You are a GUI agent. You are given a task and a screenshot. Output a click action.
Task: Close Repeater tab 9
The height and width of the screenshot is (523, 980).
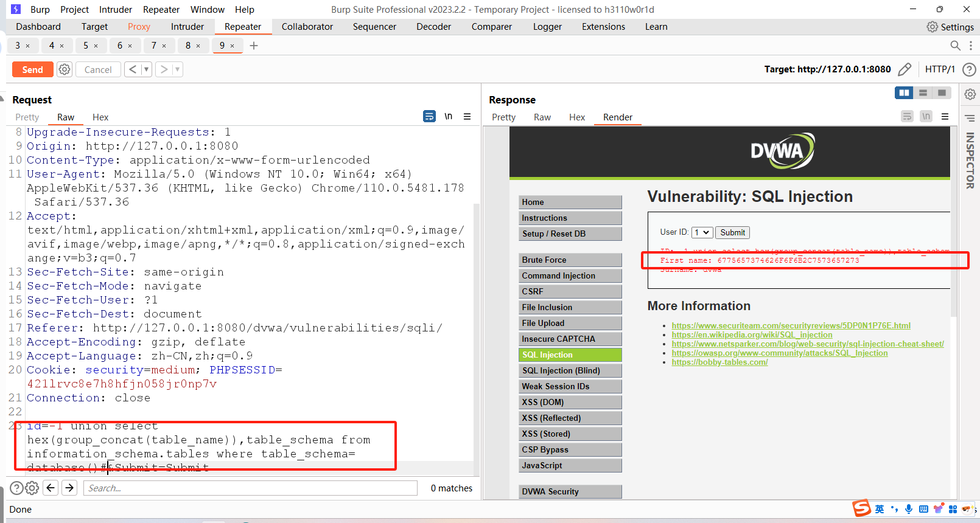[x=232, y=46]
